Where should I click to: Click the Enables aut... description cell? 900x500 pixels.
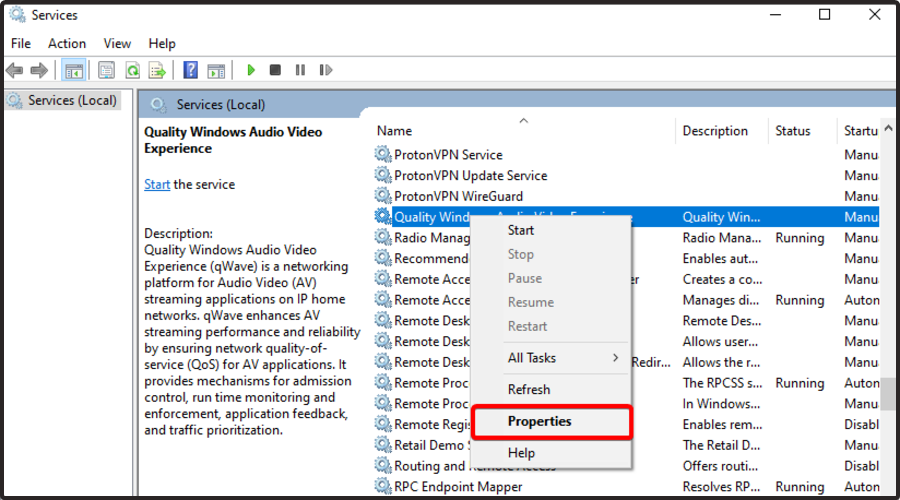tap(720, 258)
